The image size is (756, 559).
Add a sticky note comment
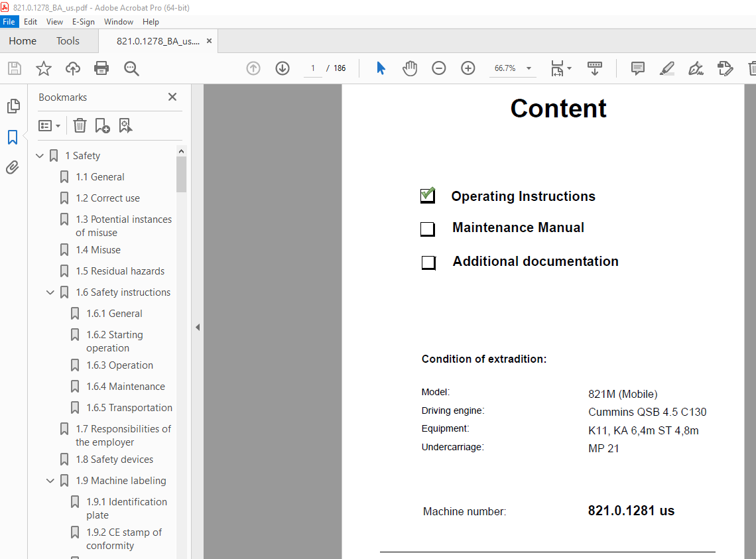(638, 68)
